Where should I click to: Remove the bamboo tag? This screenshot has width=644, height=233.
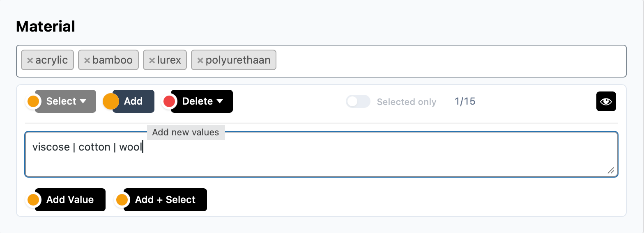coord(87,61)
